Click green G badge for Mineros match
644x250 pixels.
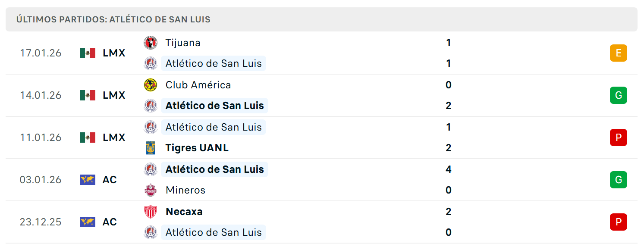(618, 180)
